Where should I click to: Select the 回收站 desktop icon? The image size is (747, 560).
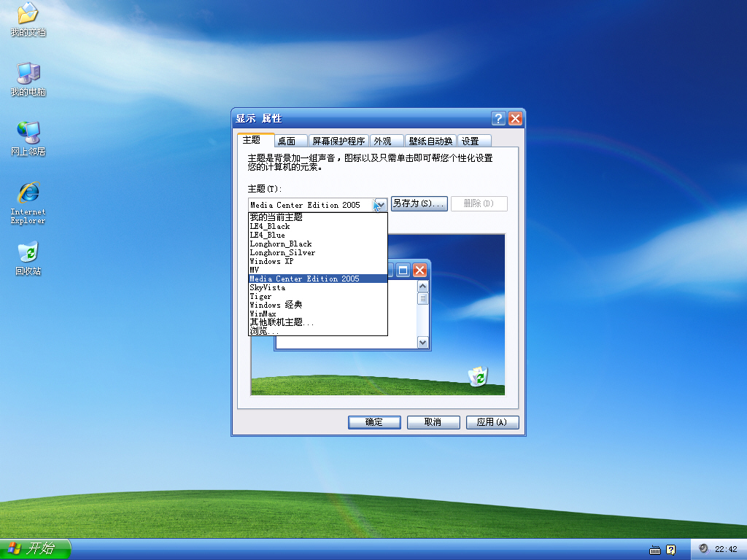(x=28, y=259)
